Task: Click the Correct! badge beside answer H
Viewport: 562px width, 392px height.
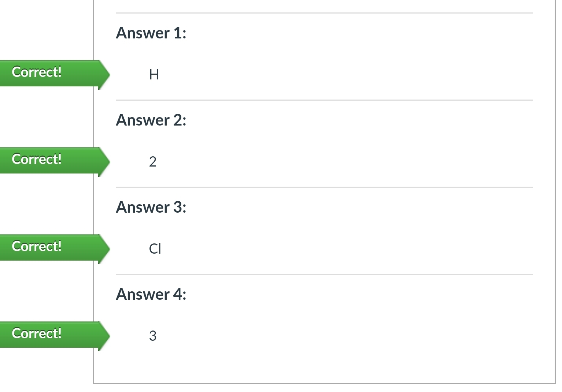Action: coord(37,72)
